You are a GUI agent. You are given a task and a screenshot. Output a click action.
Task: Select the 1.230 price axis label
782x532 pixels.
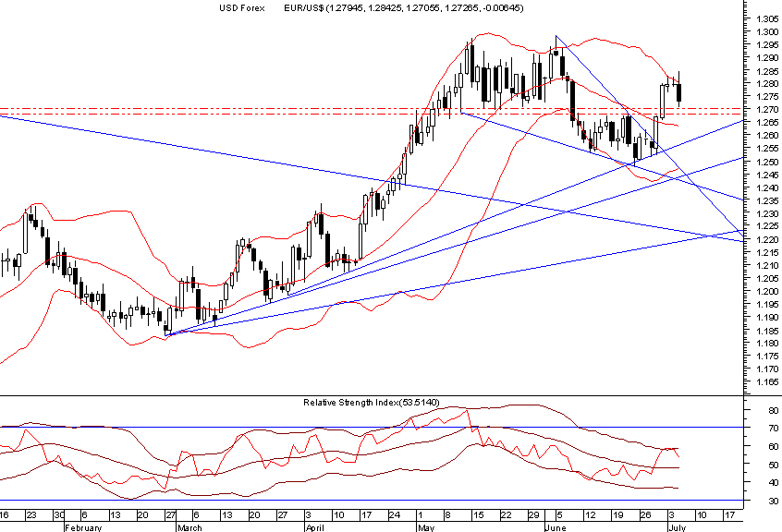point(767,213)
